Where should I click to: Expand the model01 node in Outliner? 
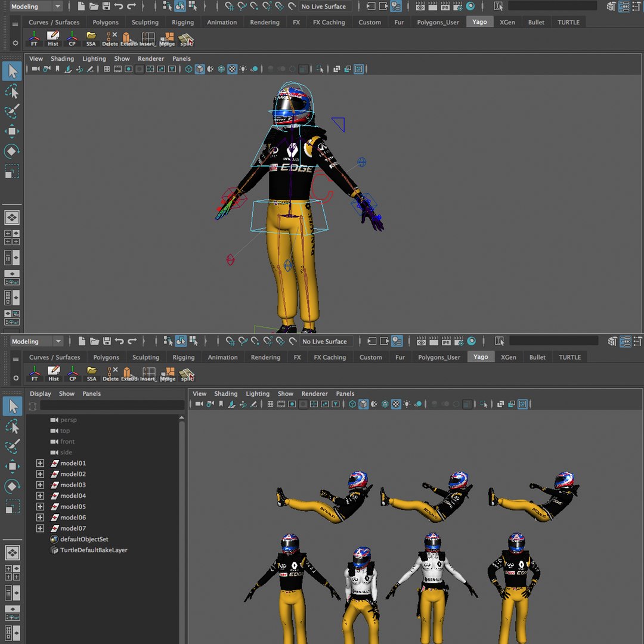[40, 463]
